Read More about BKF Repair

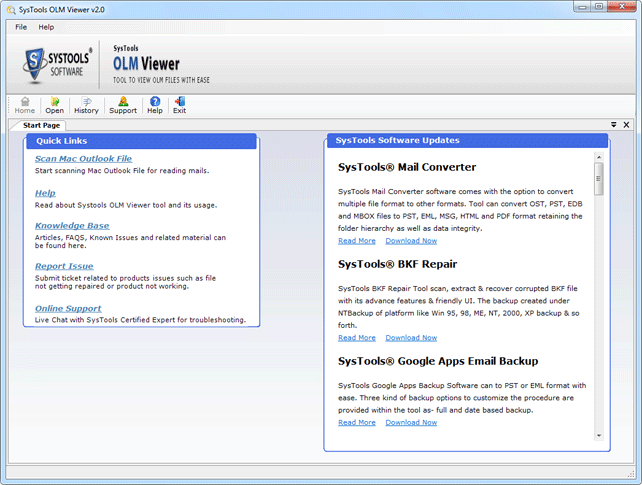tap(357, 338)
